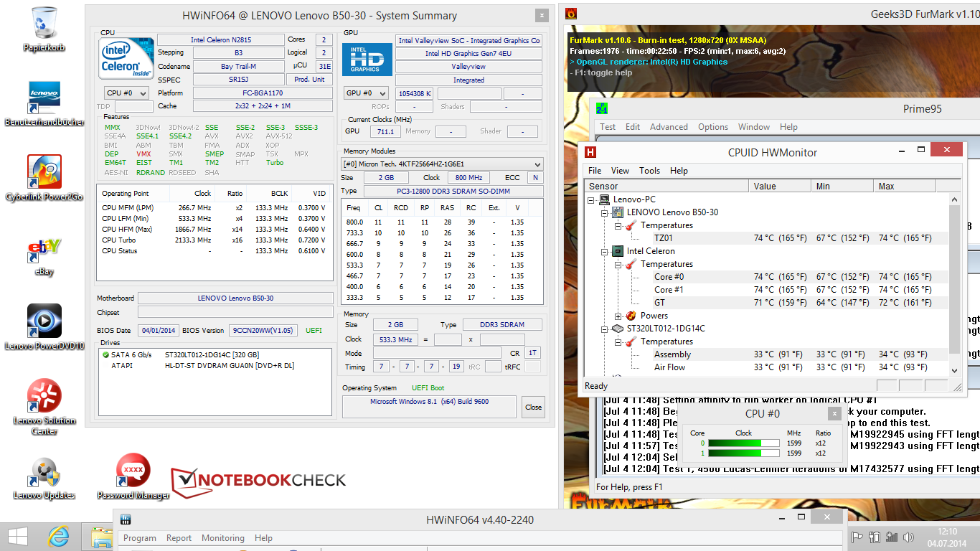Click the Max column header in HWMonitor
Viewport: 980px width, 551px height.
[905, 186]
